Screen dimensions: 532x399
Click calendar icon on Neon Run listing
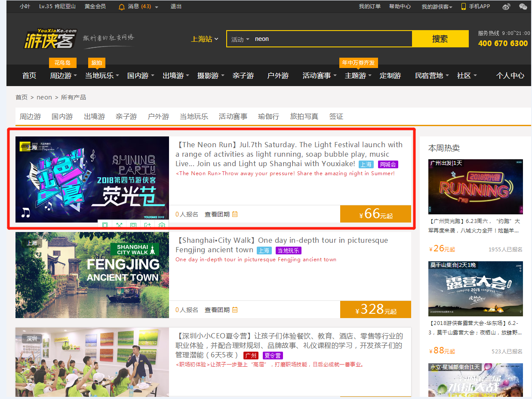click(x=235, y=214)
